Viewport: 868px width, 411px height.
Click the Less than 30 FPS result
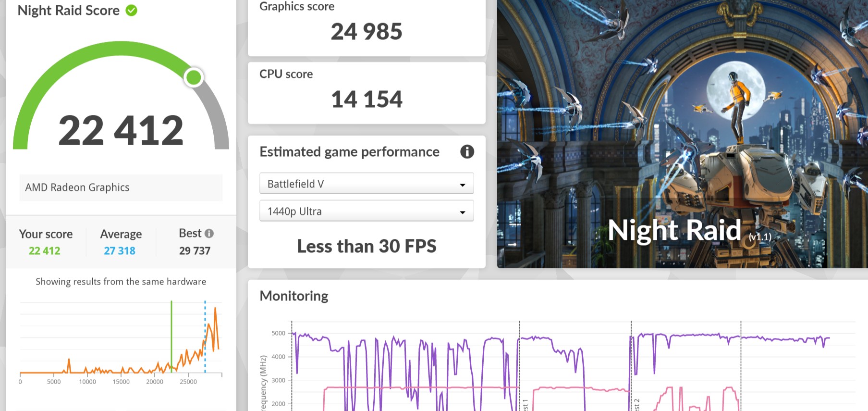click(366, 246)
